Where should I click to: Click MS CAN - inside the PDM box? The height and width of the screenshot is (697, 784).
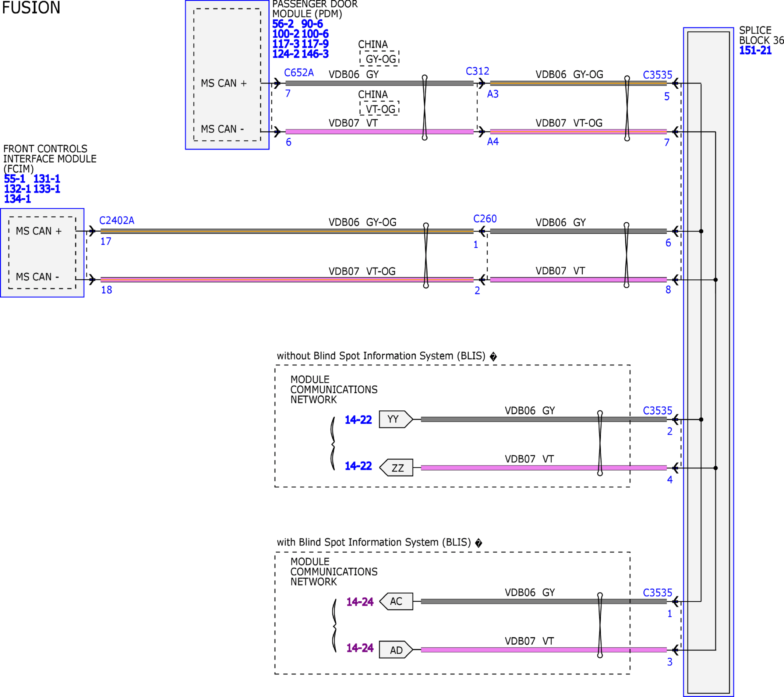click(222, 129)
